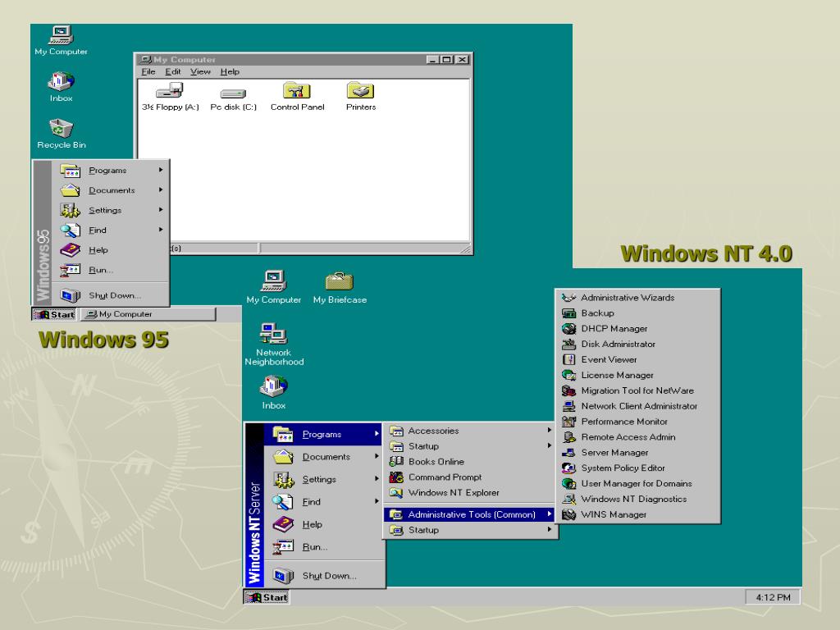Choose Run... in Windows 95 Start menu

110,269
